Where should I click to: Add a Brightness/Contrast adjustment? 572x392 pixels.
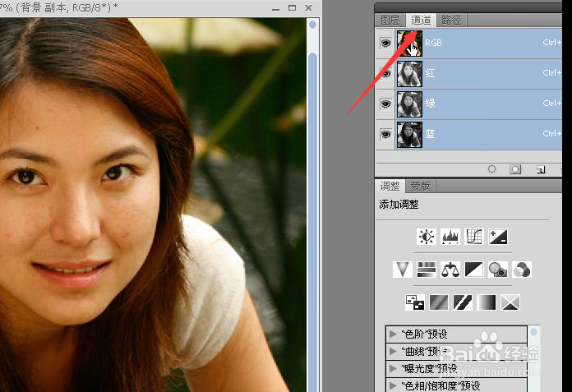pyautogui.click(x=426, y=237)
